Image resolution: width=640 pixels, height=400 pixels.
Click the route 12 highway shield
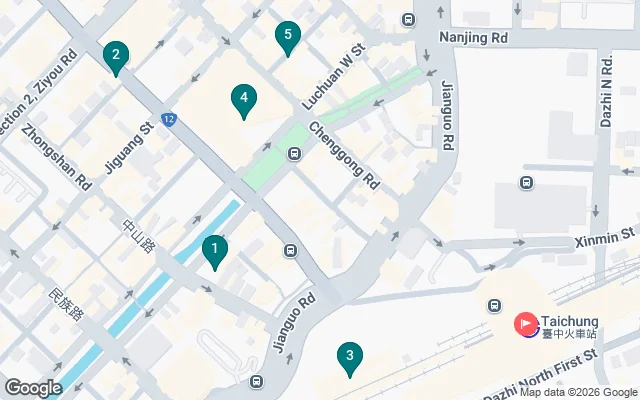click(169, 120)
